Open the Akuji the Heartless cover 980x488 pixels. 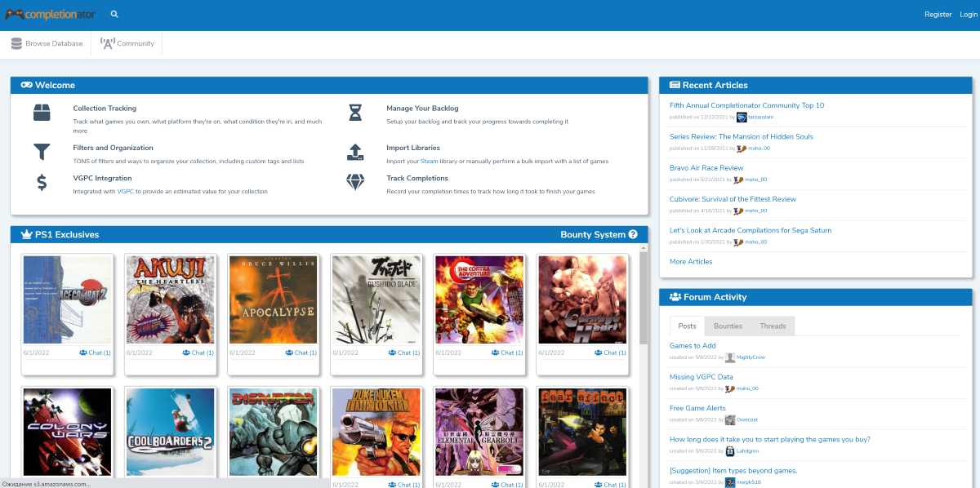point(171,299)
